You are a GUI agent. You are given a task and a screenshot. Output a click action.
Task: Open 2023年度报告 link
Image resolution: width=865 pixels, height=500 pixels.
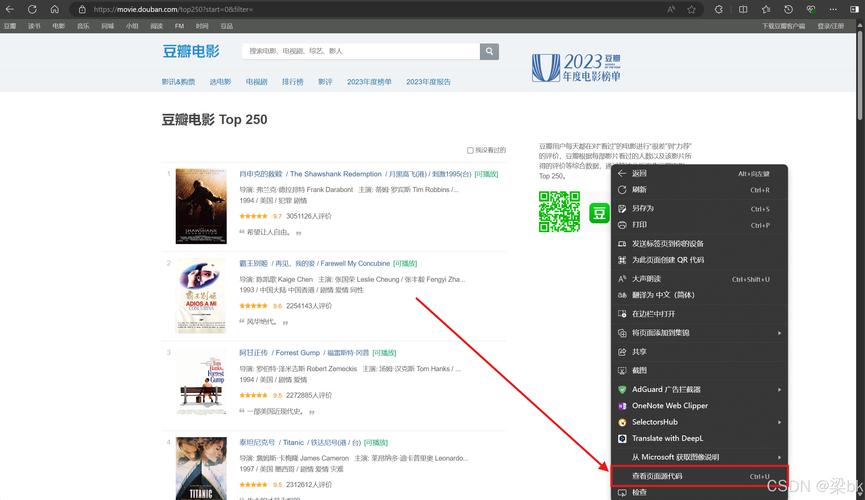coord(428,82)
